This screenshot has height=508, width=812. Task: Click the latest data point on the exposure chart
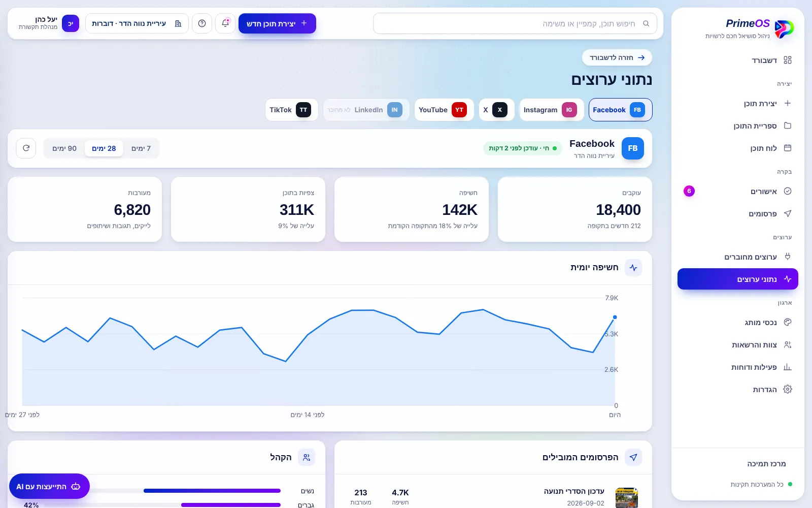point(615,317)
